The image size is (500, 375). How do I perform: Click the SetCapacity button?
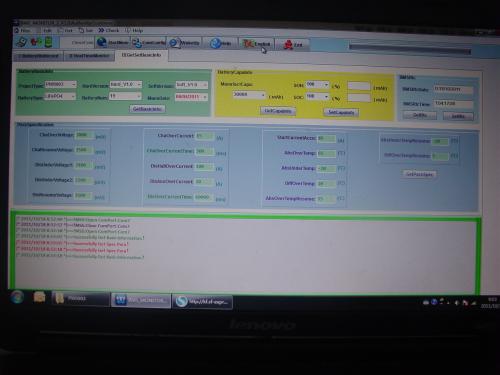[x=341, y=112]
